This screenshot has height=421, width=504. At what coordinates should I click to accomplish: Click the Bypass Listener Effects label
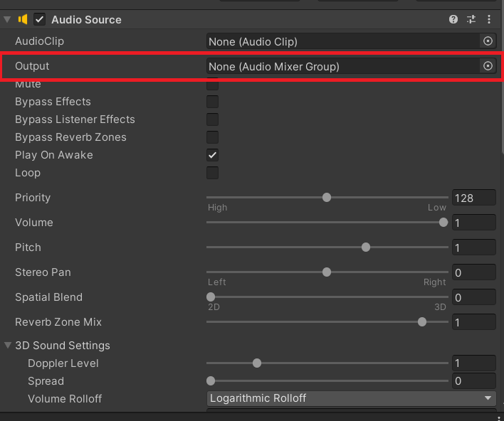pos(75,119)
